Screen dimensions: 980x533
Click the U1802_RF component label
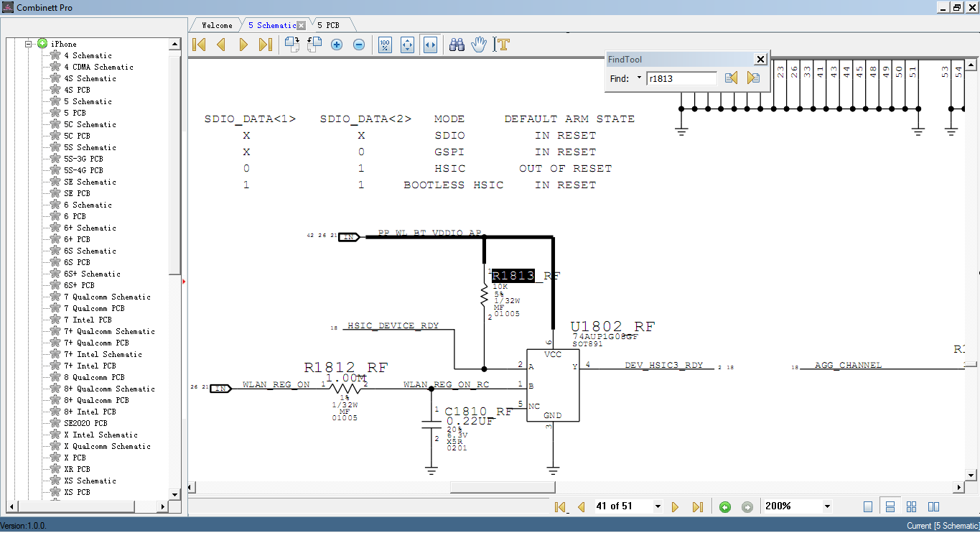click(x=612, y=327)
